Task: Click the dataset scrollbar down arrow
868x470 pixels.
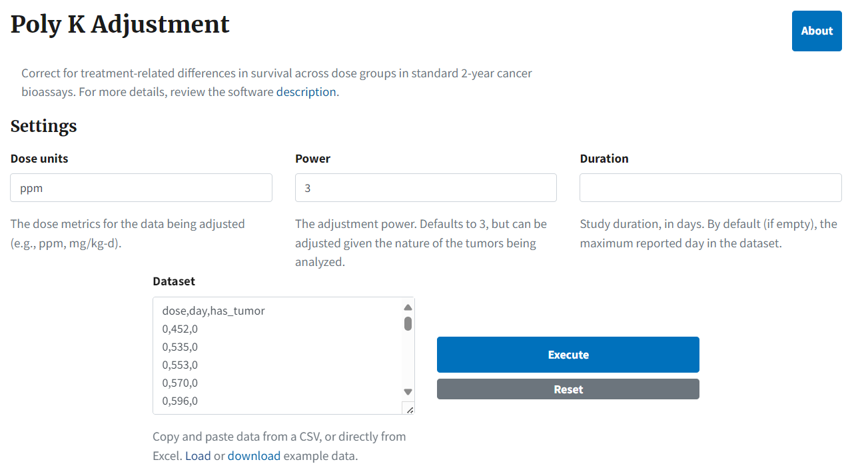Action: [408, 392]
